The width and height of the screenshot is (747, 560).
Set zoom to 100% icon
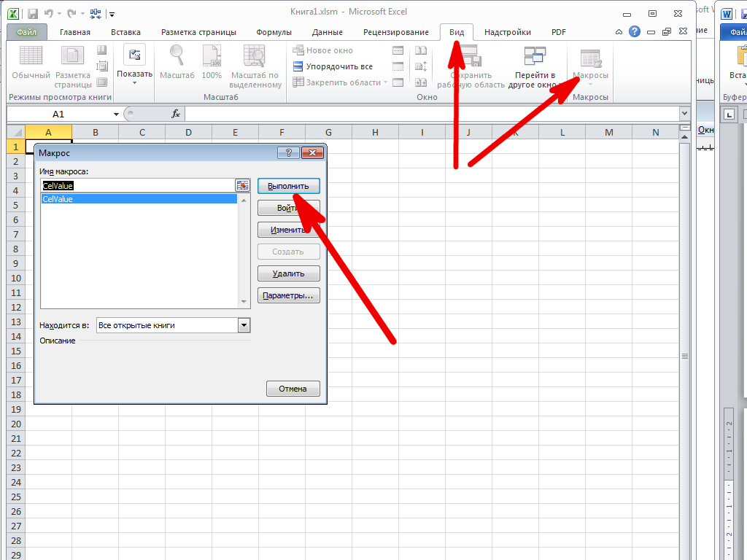(212, 55)
